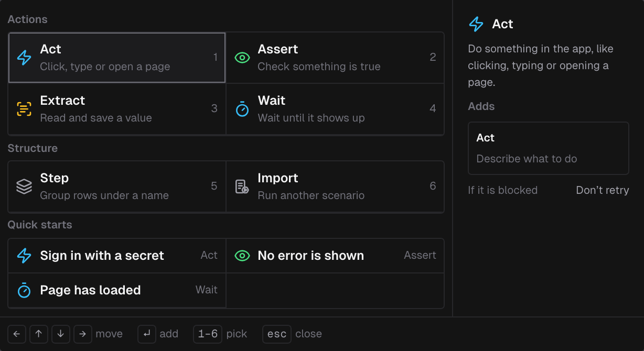The height and width of the screenshot is (351, 644).
Task: Click the Wait tag on Page has loaded row
Action: (x=207, y=290)
